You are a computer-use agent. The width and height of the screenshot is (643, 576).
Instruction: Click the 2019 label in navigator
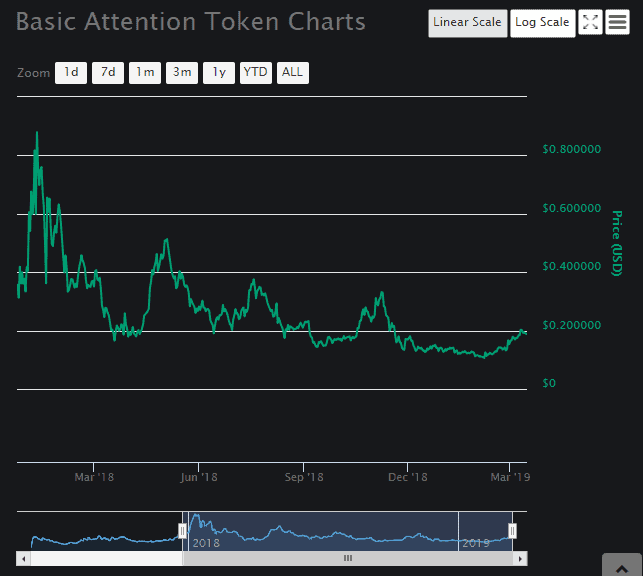click(x=476, y=543)
